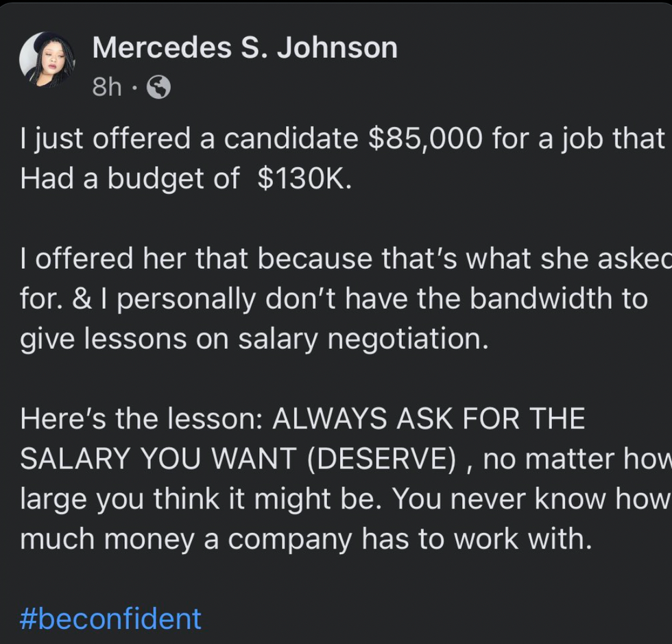Click the $85,000 amount in the post
Image resolution: width=672 pixels, height=644 pixels.
coord(427,139)
